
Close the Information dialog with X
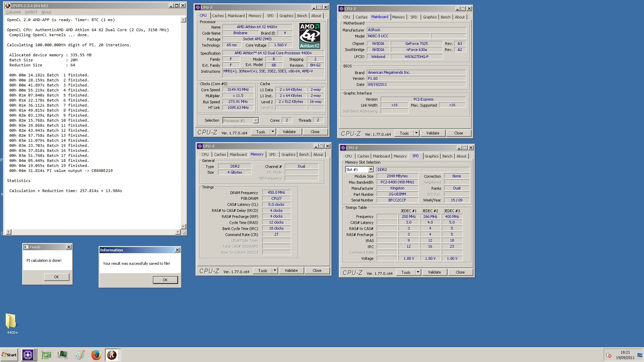pos(177,250)
